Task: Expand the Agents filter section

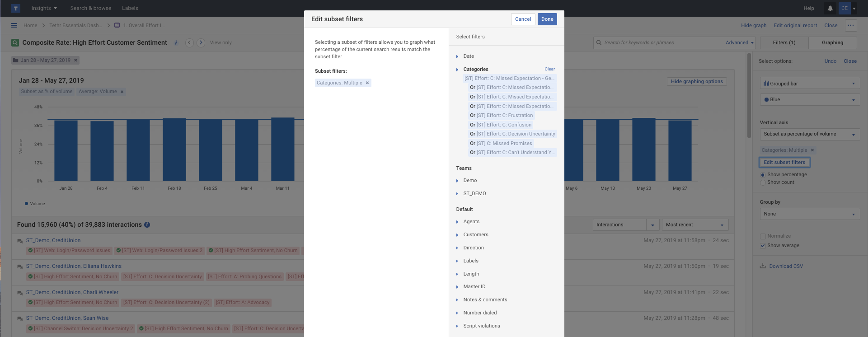Action: coord(457,222)
